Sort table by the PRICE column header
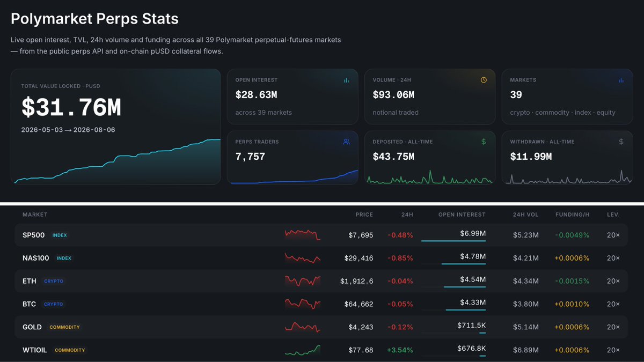Viewport: 644px width, 362px height. [364, 215]
